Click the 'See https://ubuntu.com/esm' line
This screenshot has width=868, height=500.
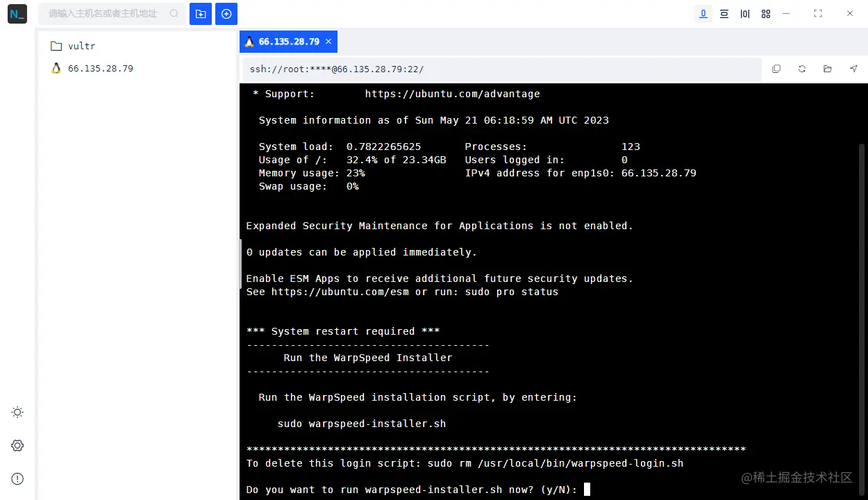click(402, 292)
